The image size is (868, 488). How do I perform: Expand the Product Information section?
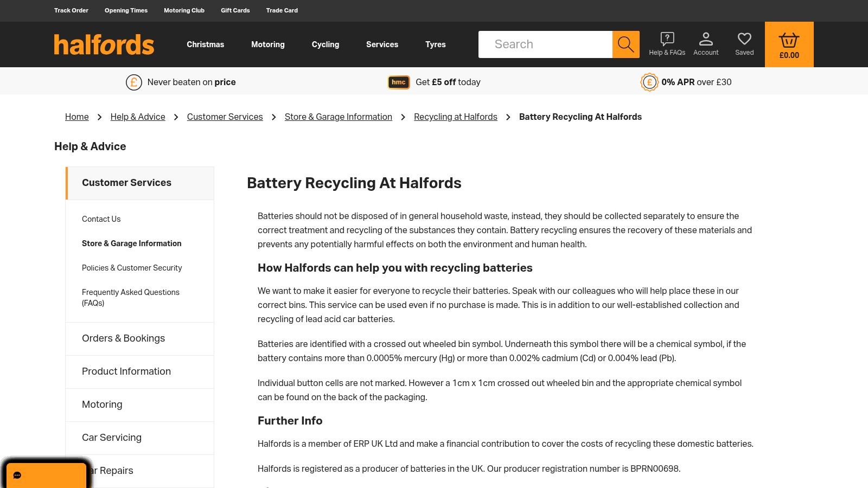[126, 371]
